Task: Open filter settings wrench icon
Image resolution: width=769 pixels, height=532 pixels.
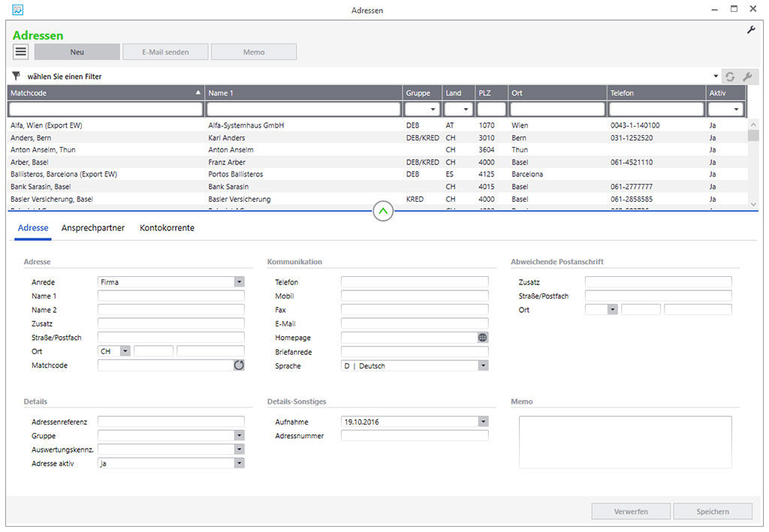Action: tap(747, 77)
